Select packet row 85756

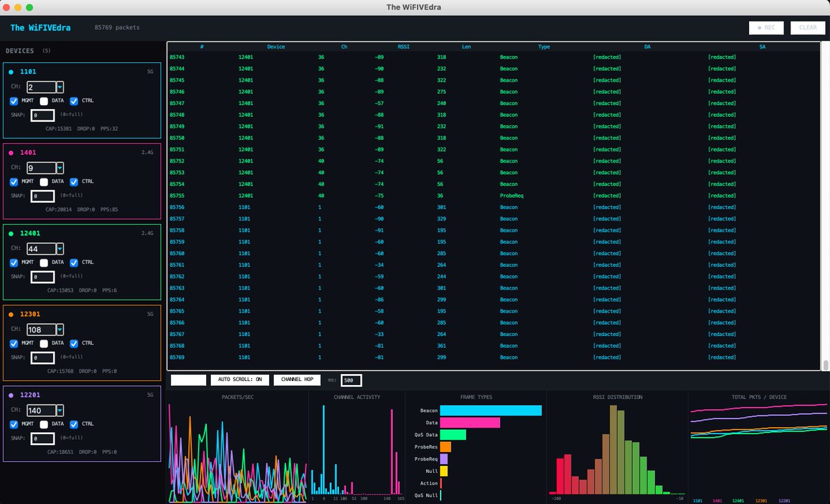495,207
